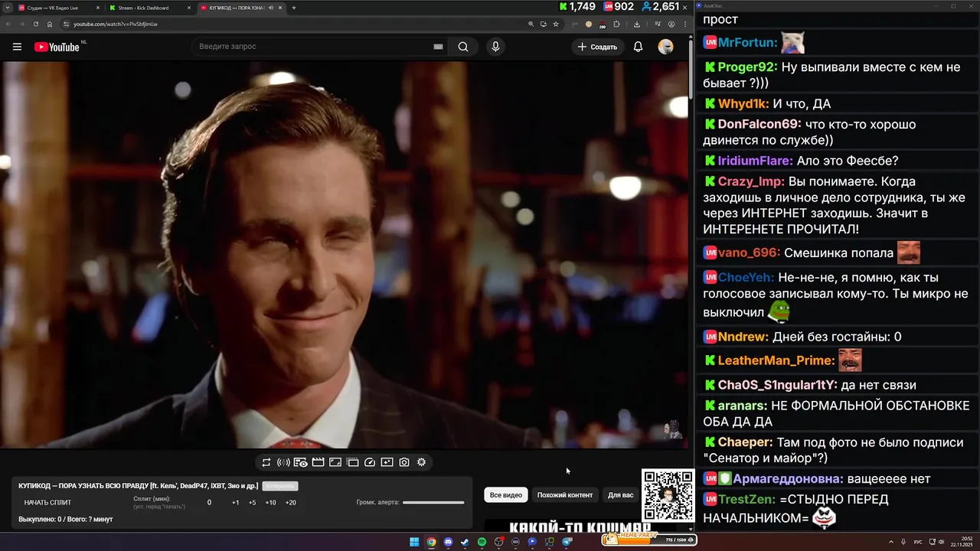
Task: Click the Создать button
Action: click(x=597, y=47)
